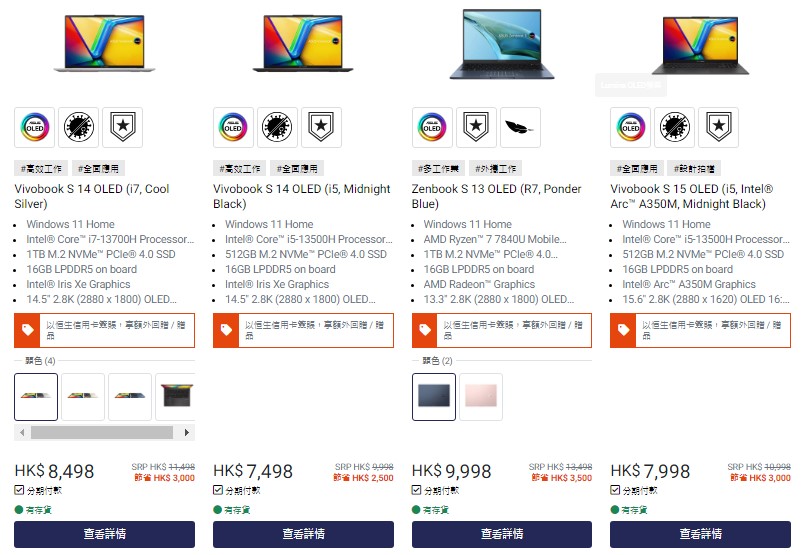Select fourth dark color variant thumbnail
Viewport: 804px width, 555px height.
point(176,397)
